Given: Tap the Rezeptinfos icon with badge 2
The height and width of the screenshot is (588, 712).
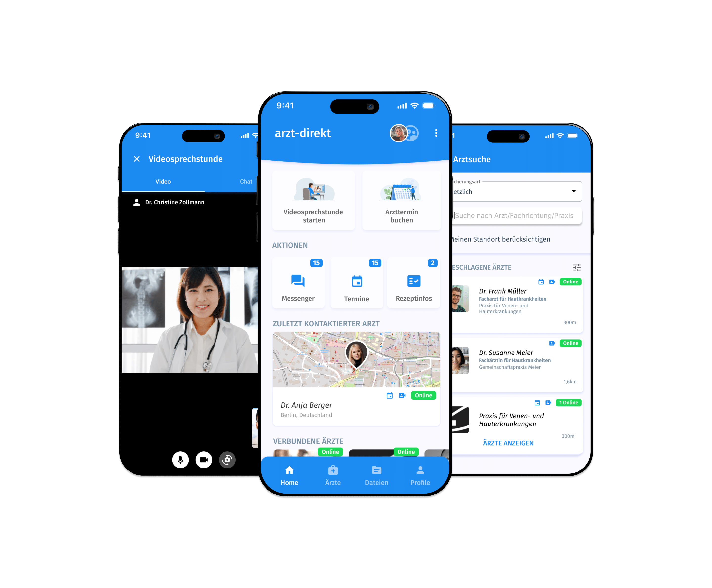Looking at the screenshot, I should (414, 283).
